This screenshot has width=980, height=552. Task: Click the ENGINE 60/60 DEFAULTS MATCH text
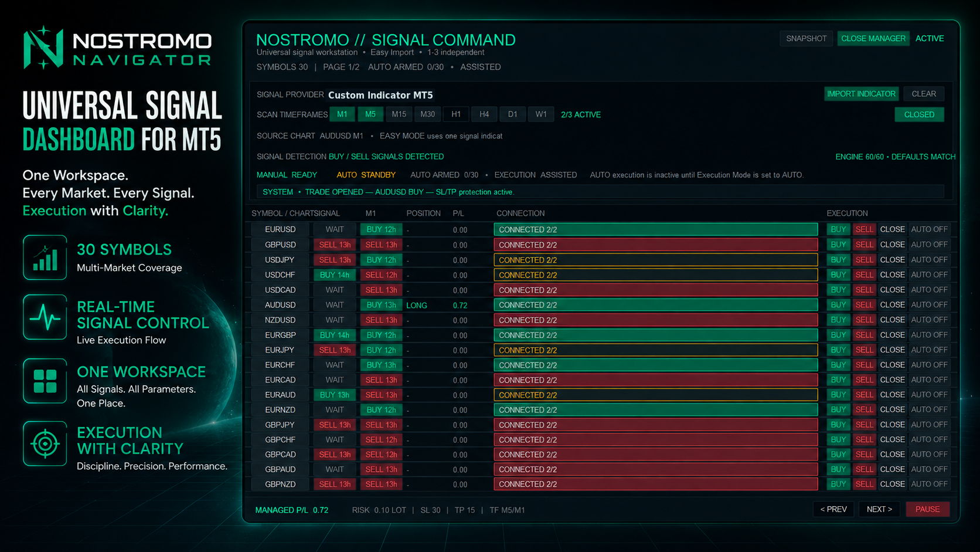click(x=895, y=157)
